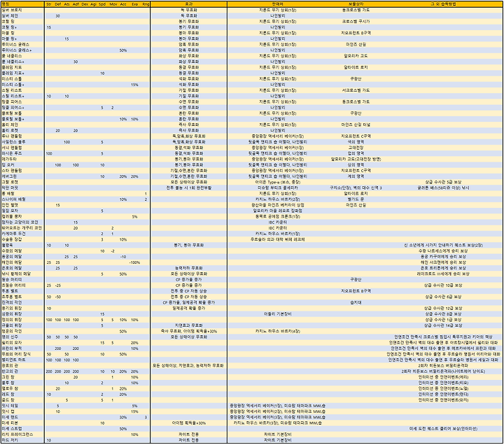Click the Eva value 15% in 미스티 스톨+ row
The width and height of the screenshot is (504, 445).
(134, 85)
